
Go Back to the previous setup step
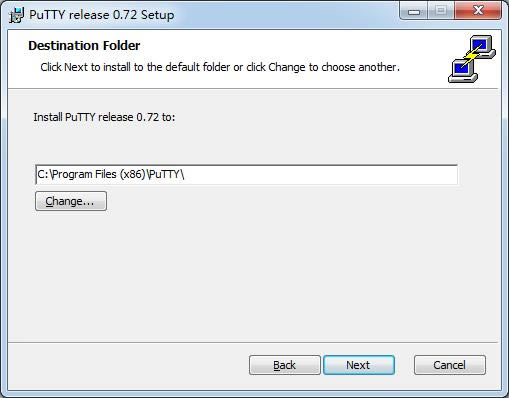[x=284, y=365]
